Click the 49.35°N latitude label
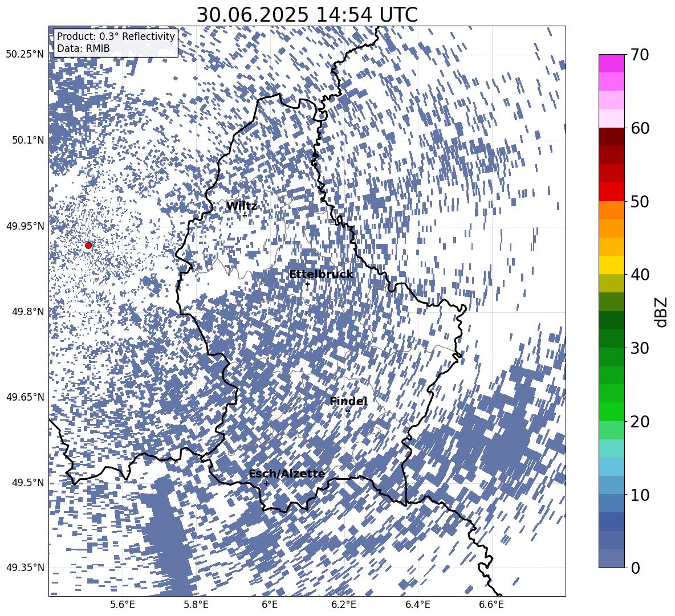 25,568
